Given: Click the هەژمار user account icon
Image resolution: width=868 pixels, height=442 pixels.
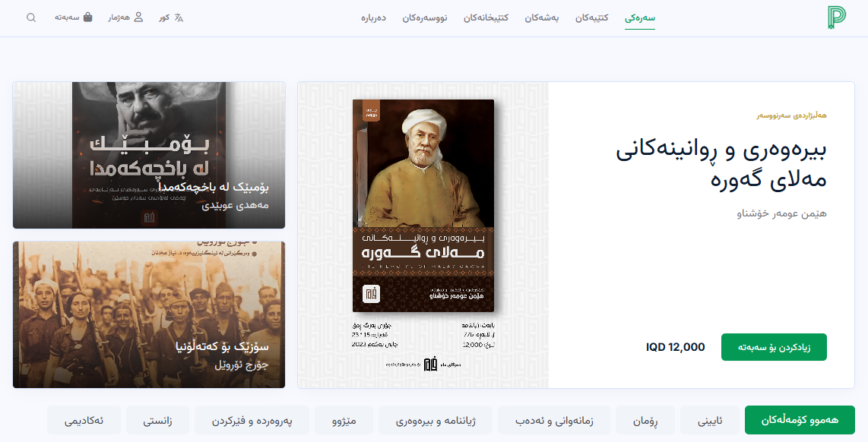Looking at the screenshot, I should tap(138, 17).
